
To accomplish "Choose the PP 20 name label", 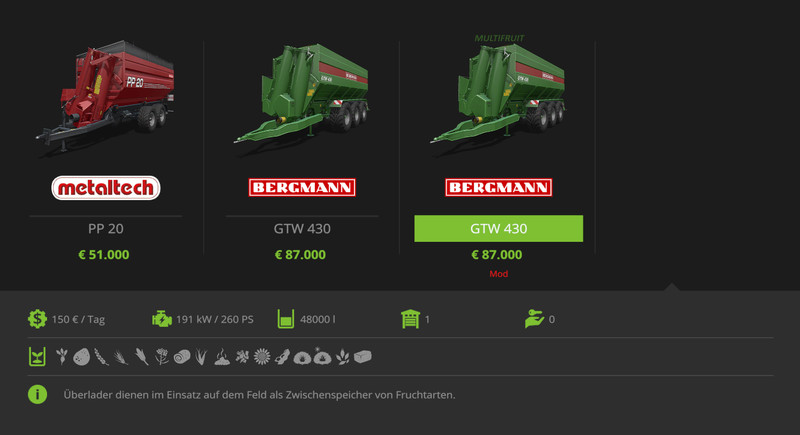I will (106, 228).
